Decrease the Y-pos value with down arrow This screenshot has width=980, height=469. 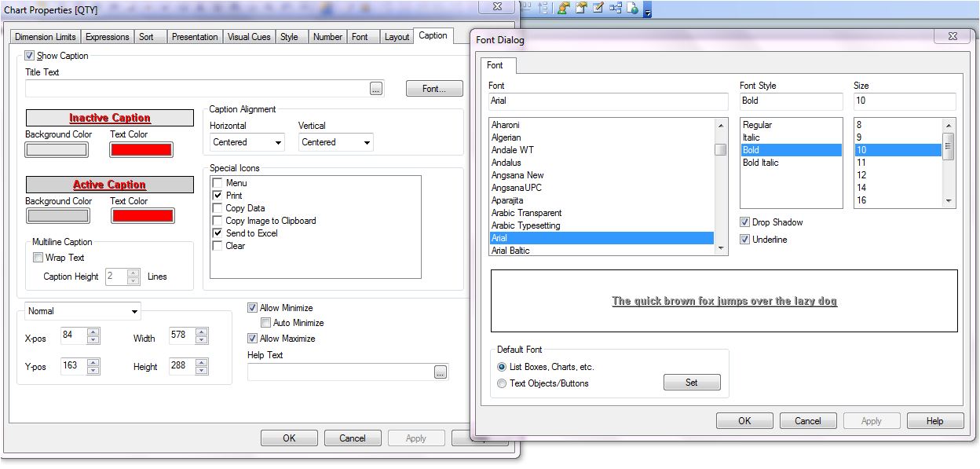click(x=93, y=370)
